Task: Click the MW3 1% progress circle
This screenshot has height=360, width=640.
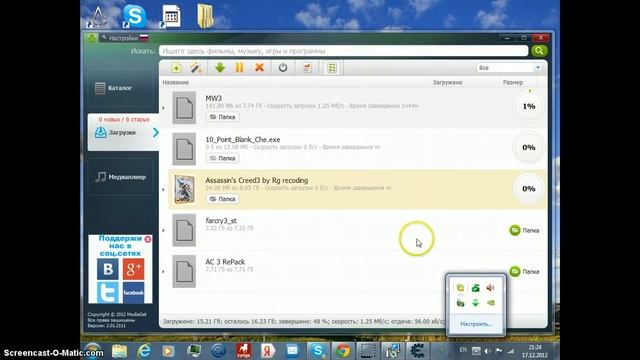Action: [529, 106]
